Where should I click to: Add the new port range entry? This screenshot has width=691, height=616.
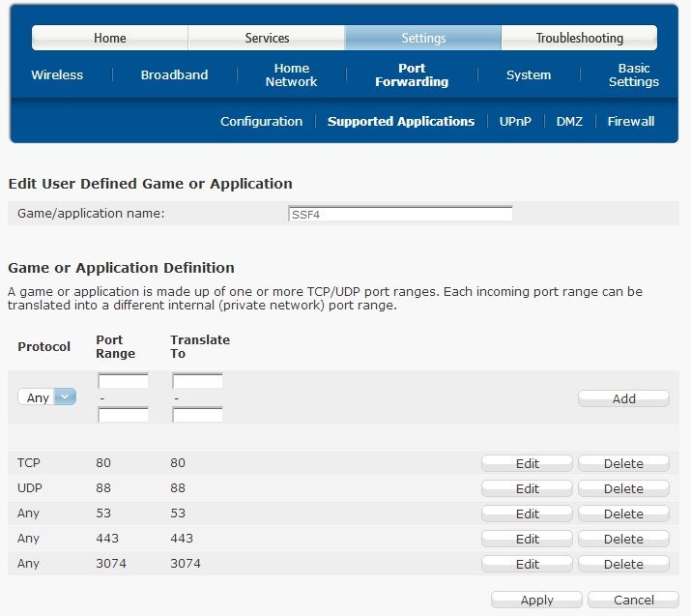click(x=623, y=398)
